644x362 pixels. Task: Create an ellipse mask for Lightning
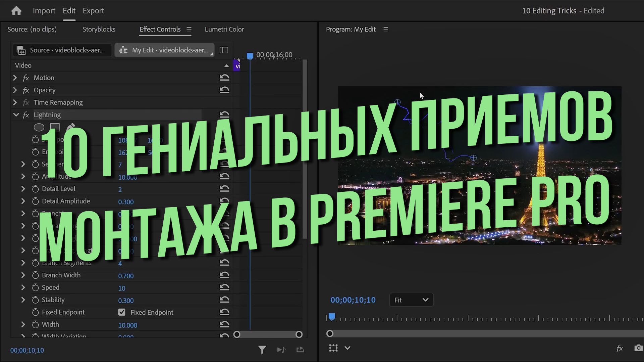click(x=39, y=127)
